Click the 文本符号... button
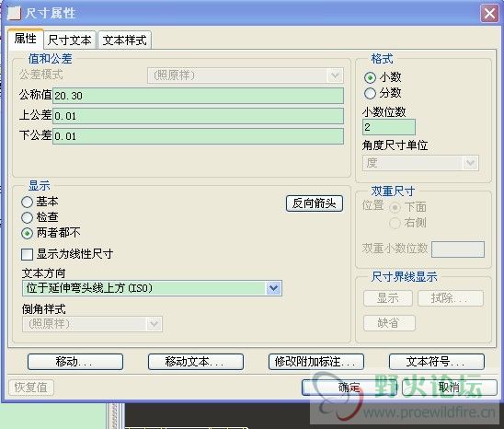The image size is (504, 429). (x=437, y=362)
